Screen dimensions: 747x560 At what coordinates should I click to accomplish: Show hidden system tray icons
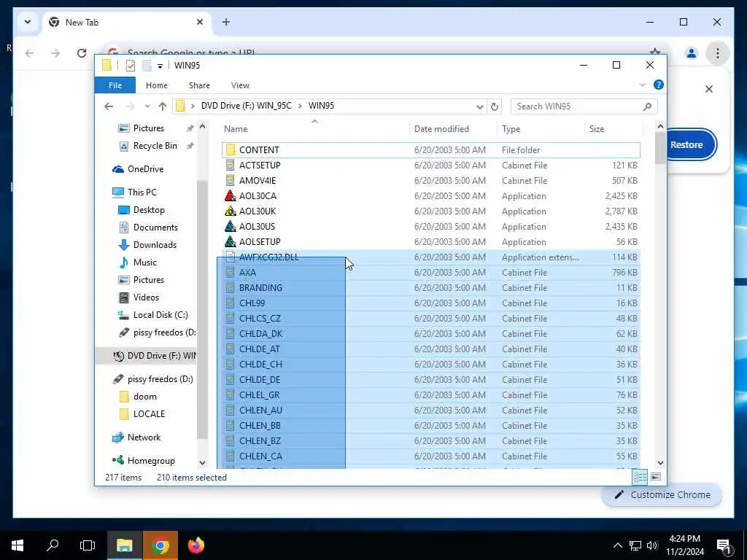(617, 545)
